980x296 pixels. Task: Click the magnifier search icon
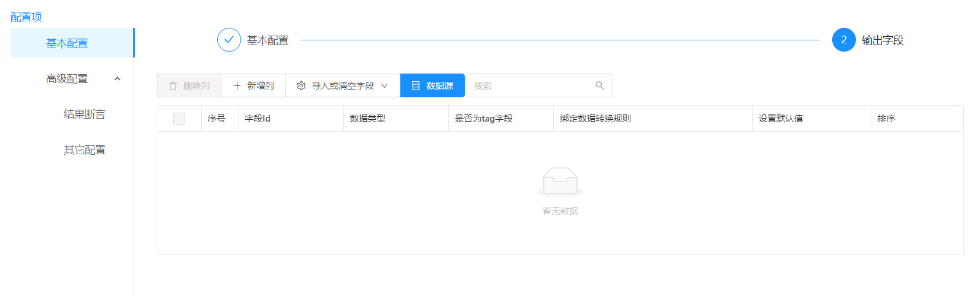pos(600,85)
